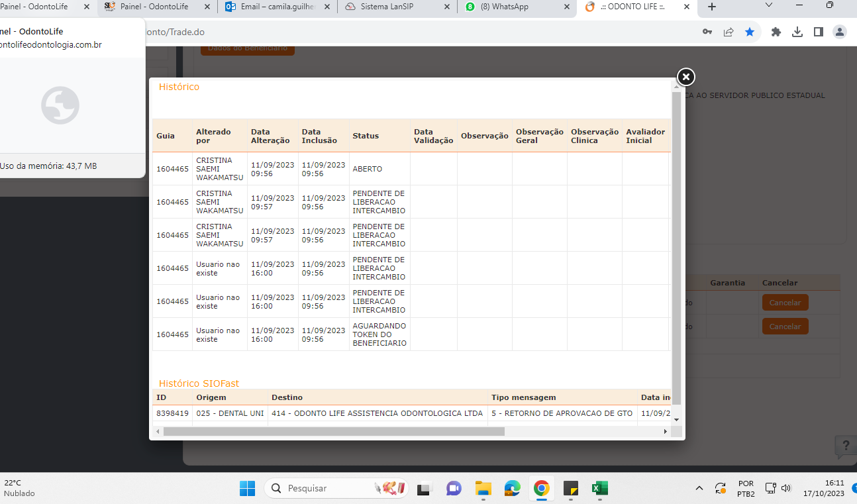The width and height of the screenshot is (857, 504).
Task: Click the help question mark icon
Action: (x=845, y=445)
